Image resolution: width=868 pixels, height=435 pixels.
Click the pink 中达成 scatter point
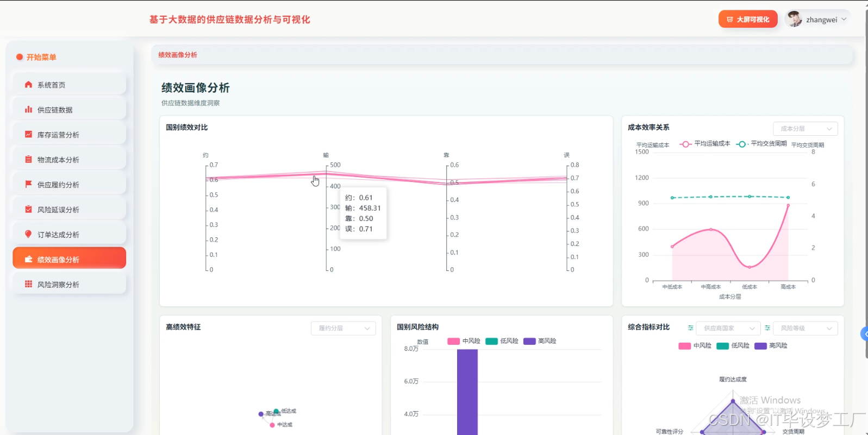[272, 425]
